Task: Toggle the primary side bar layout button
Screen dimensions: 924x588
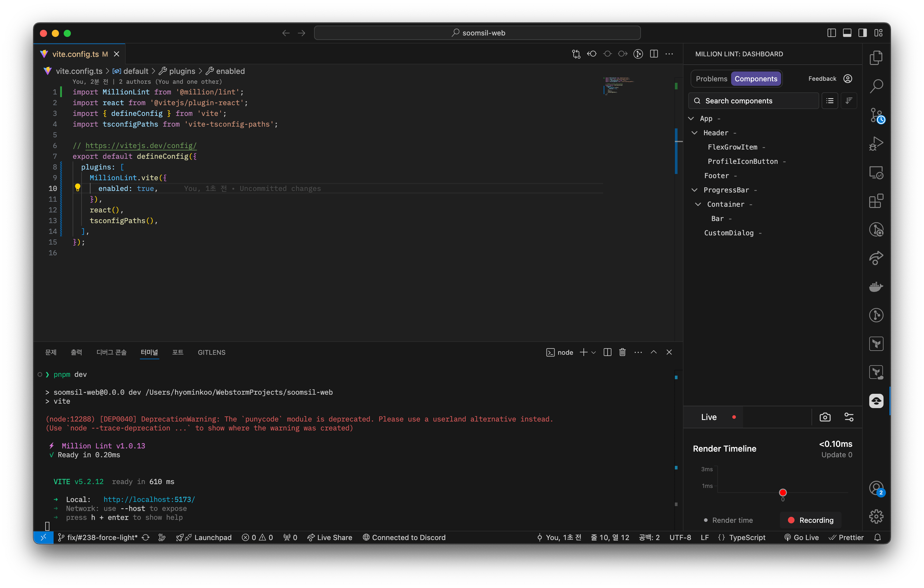Action: pos(831,33)
